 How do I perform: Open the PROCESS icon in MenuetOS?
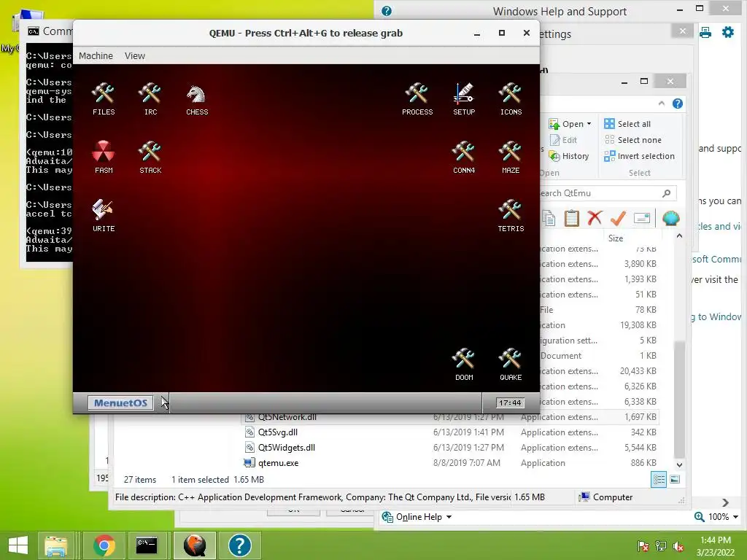click(x=417, y=99)
